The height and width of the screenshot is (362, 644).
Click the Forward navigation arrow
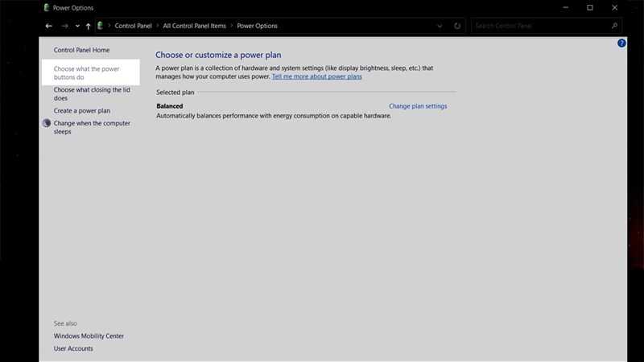tap(65, 26)
